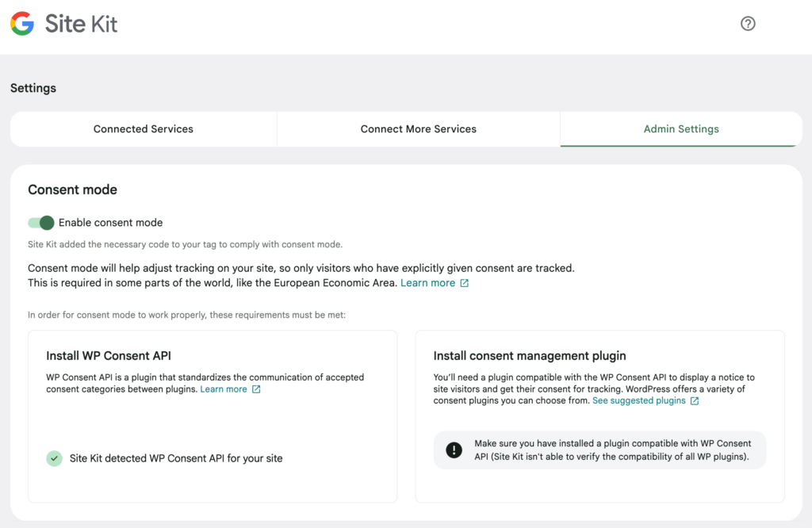Image resolution: width=812 pixels, height=528 pixels.
Task: Disable the consent mode toggle switch
Action: (x=41, y=223)
